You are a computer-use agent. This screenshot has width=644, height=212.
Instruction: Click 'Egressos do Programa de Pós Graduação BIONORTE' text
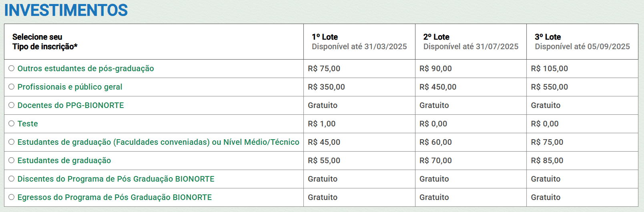click(114, 197)
